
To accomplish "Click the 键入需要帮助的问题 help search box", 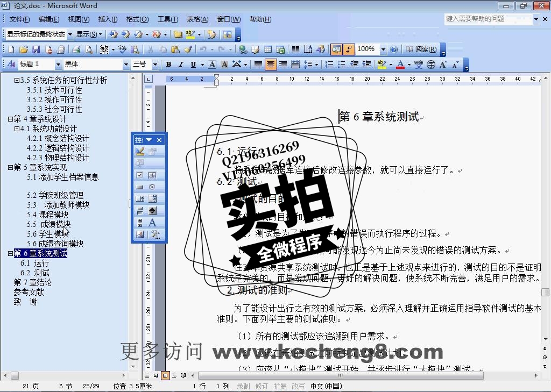I will [488, 19].
